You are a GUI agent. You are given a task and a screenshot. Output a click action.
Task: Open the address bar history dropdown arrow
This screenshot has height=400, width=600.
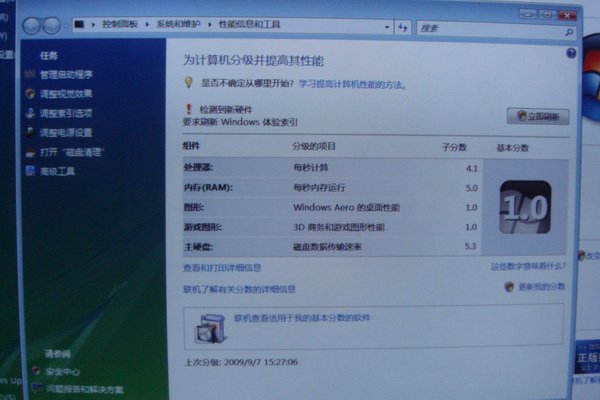click(386, 27)
